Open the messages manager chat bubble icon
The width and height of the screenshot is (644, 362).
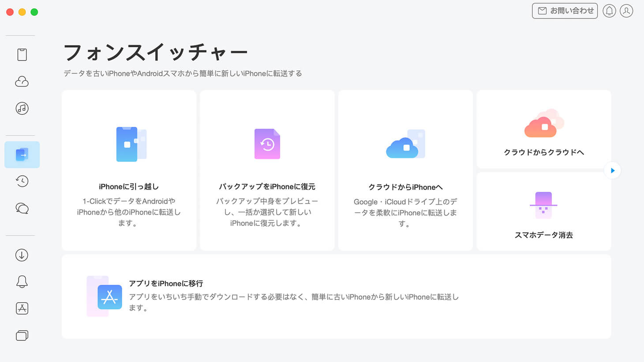click(x=22, y=208)
